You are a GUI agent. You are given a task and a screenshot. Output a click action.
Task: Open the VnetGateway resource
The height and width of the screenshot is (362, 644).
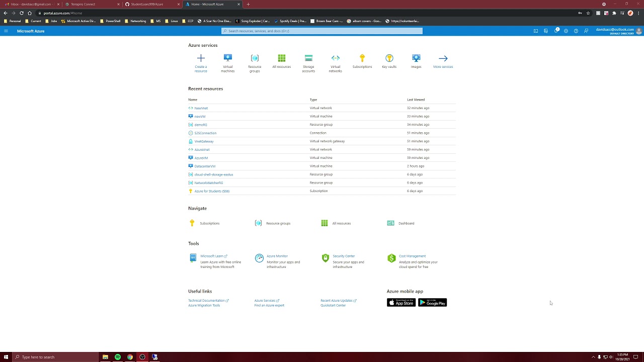[204, 141]
